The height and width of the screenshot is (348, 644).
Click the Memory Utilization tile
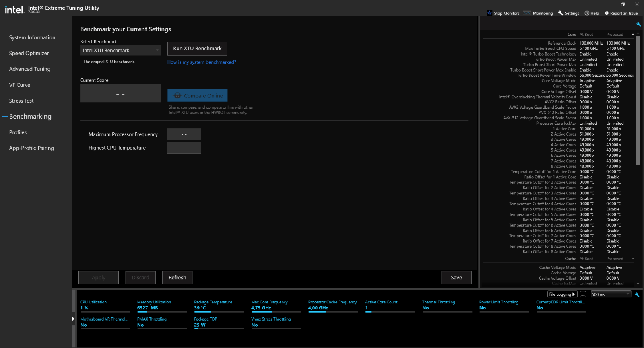click(162, 305)
